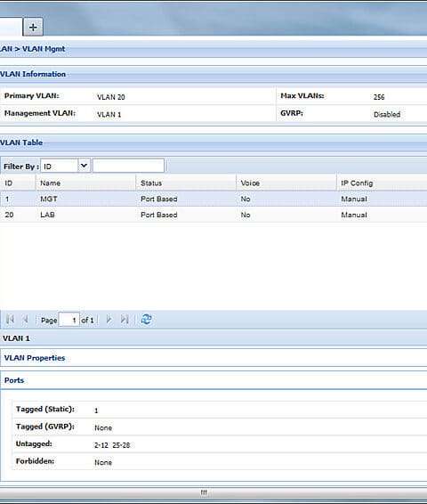Refresh the VLAN table
The image size is (427, 504).
click(x=147, y=319)
